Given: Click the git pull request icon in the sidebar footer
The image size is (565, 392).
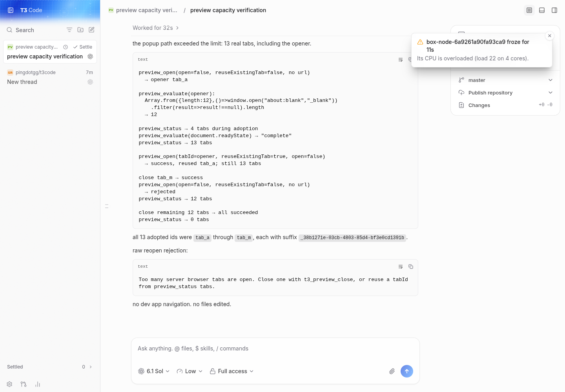Looking at the screenshot, I should 24,384.
